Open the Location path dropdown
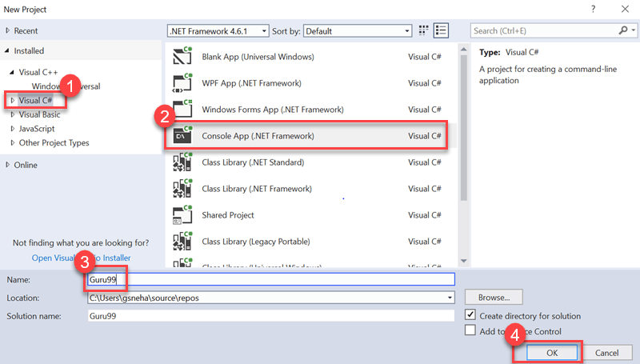The width and height of the screenshot is (640, 364). pyautogui.click(x=450, y=298)
